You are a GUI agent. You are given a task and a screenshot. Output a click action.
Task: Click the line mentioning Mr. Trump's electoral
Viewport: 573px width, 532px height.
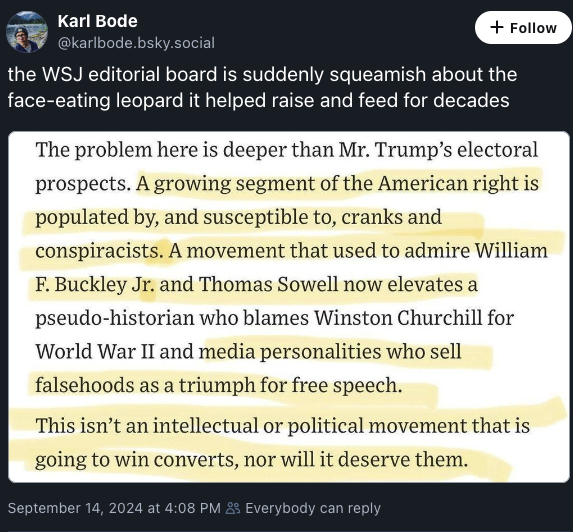click(286, 150)
